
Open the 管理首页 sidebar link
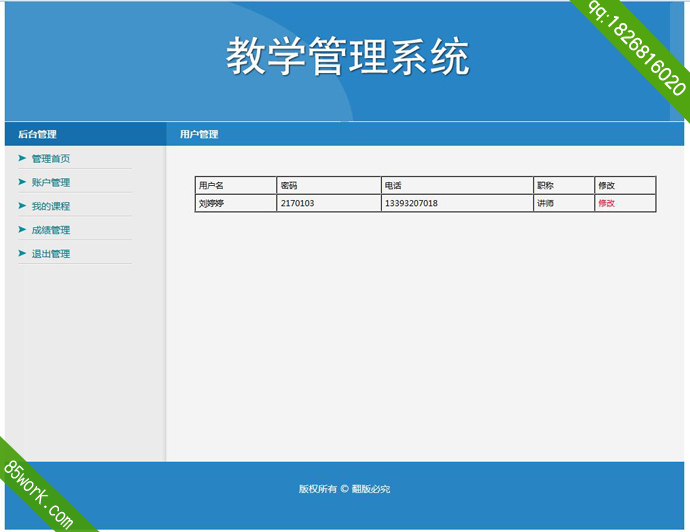[51, 159]
